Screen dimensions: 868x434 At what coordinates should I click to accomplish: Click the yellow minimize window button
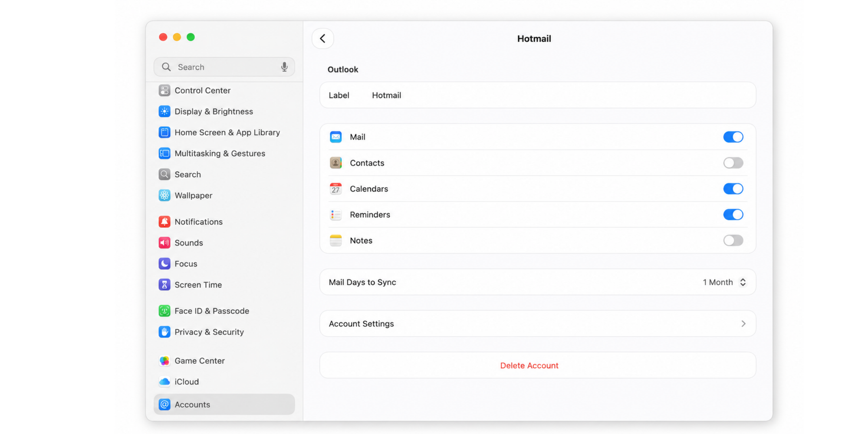click(x=177, y=37)
